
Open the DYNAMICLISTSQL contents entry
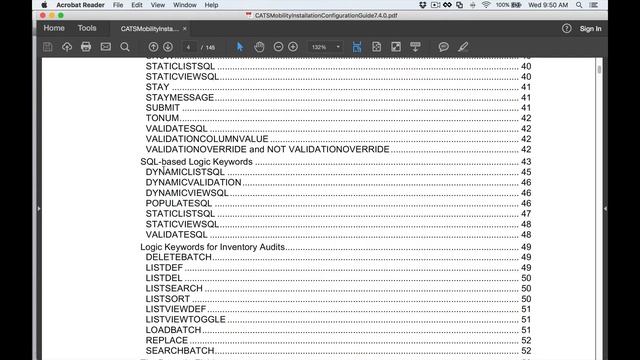coord(185,172)
